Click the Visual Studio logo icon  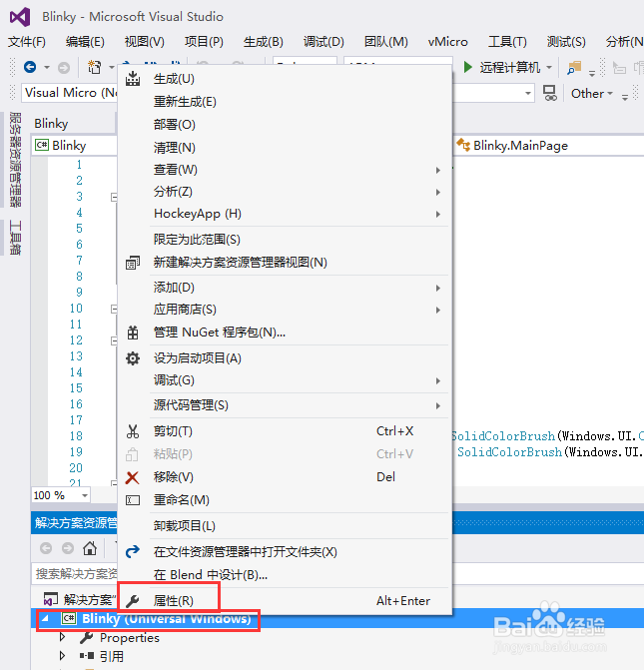20,17
